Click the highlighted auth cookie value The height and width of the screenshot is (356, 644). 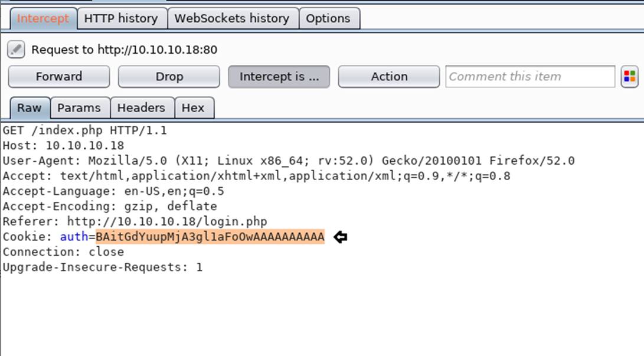click(x=210, y=237)
